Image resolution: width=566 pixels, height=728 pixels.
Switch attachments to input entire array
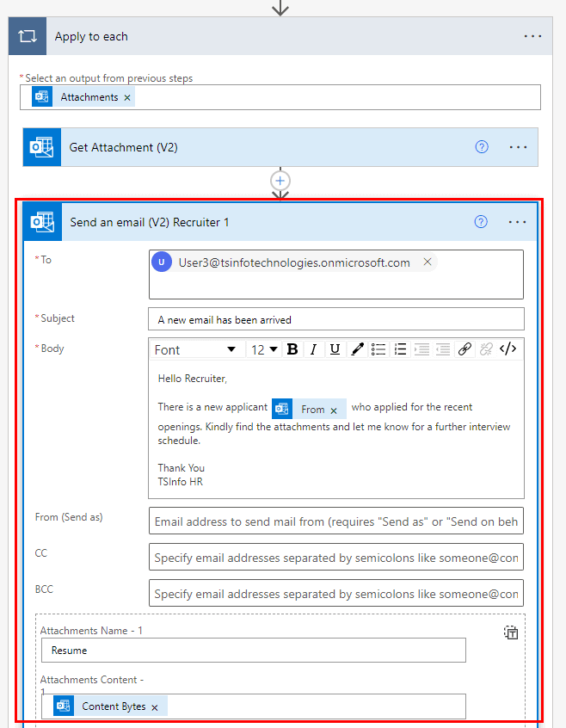511,632
